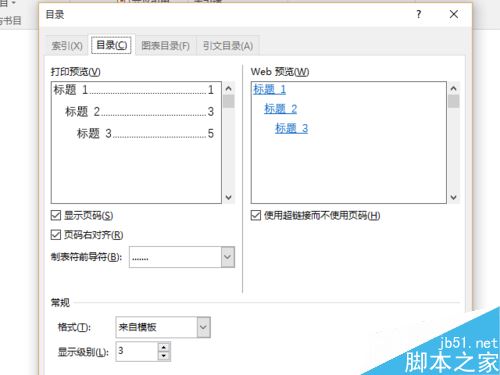Toggle the 页码右对齐(R) checkbox
500x375 pixels.
(56, 235)
